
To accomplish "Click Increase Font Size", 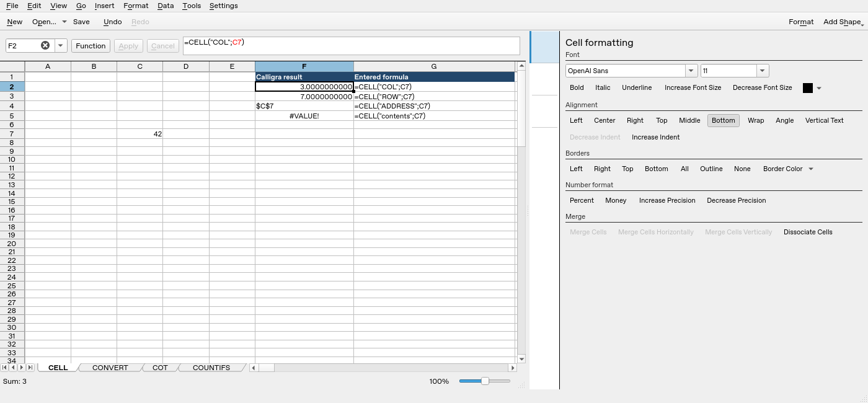I will [693, 88].
